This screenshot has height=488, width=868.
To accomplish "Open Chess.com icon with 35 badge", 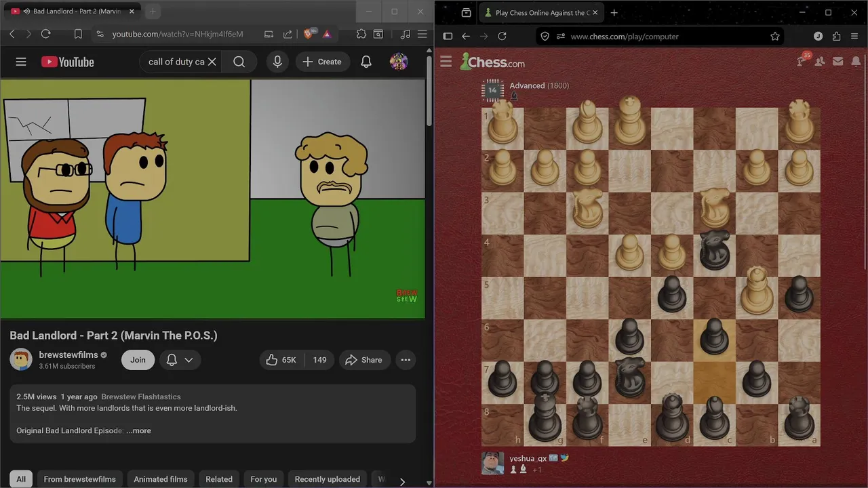I will (x=803, y=60).
